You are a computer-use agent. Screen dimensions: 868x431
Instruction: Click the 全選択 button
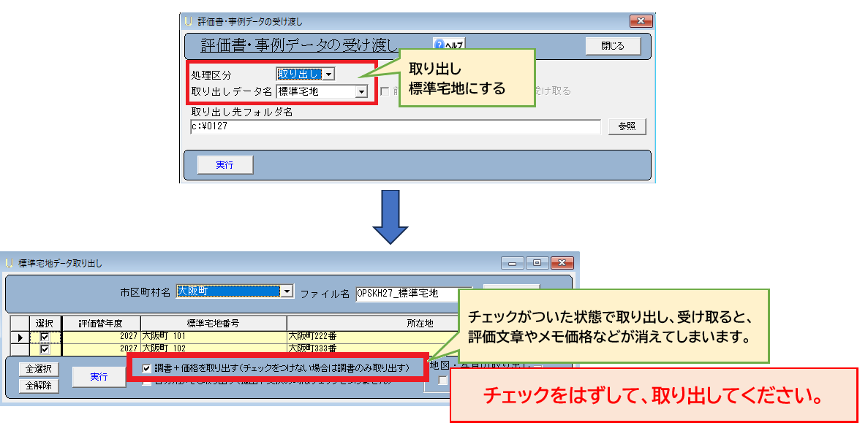pos(39,369)
